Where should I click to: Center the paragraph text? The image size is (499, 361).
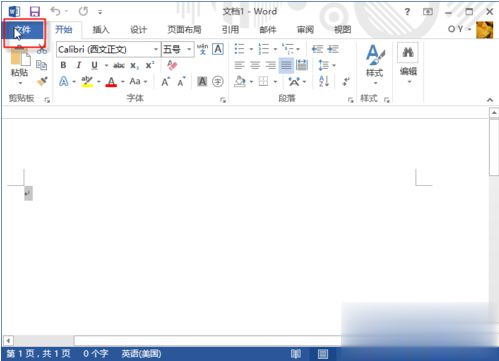click(x=255, y=65)
